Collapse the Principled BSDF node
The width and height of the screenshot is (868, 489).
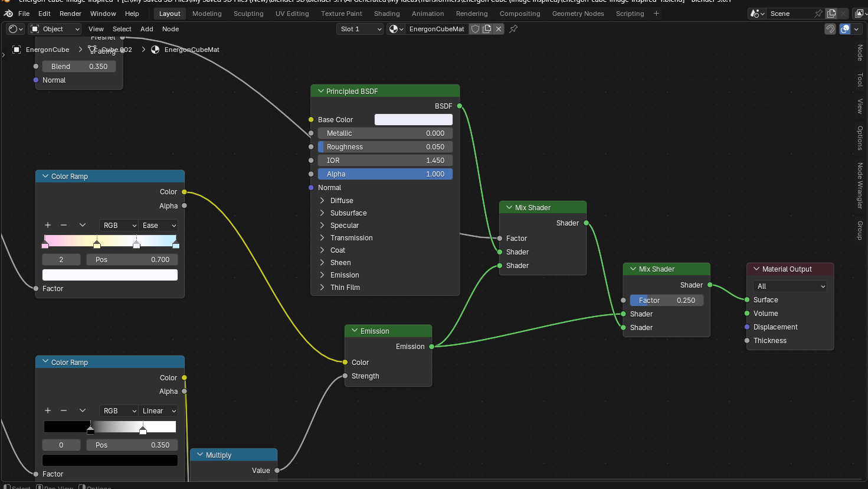coord(321,92)
